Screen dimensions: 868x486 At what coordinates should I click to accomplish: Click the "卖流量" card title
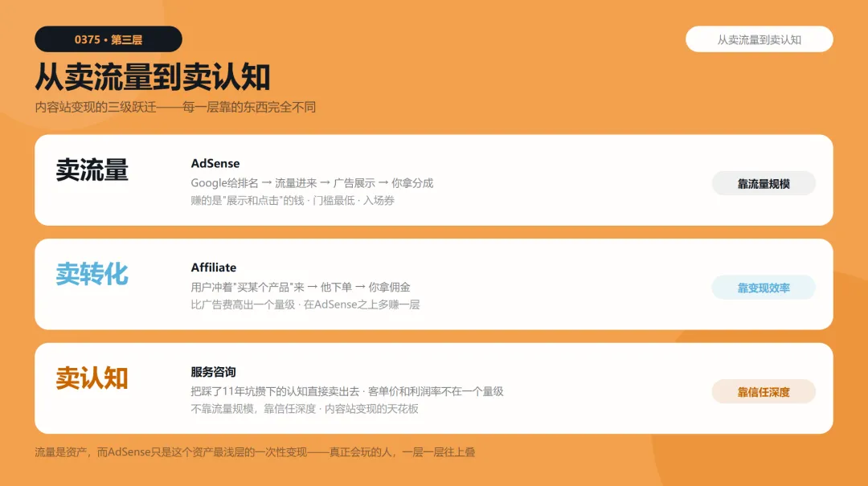[92, 169]
